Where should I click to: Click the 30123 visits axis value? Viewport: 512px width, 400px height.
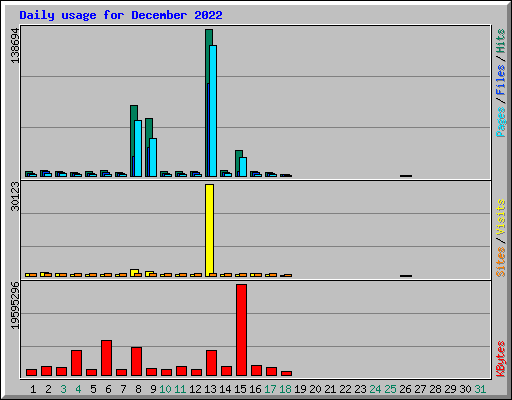pos(15,197)
